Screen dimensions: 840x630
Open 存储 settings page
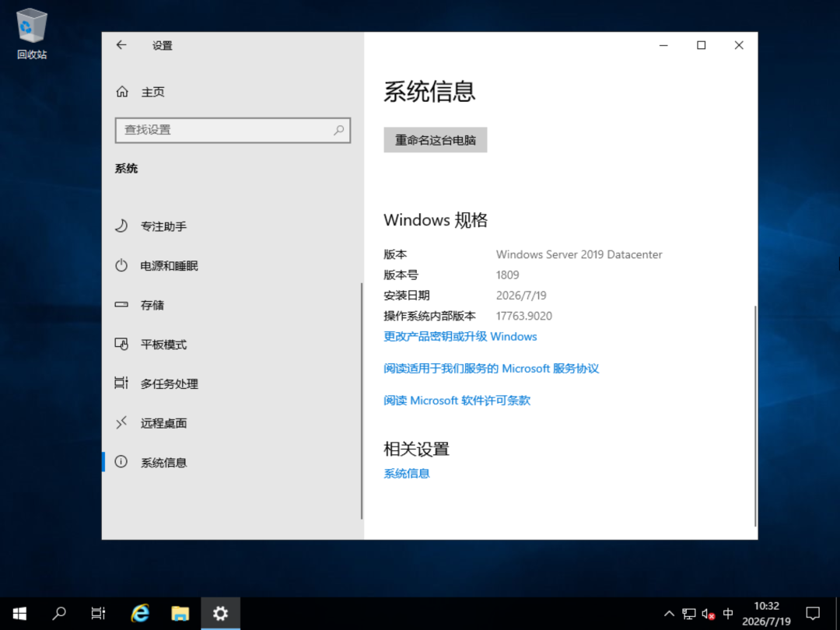click(x=233, y=305)
